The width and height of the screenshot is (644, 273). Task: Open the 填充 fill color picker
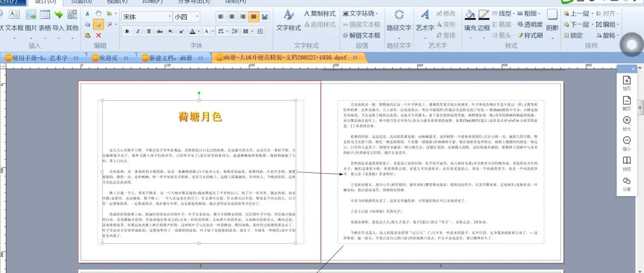[x=470, y=20]
